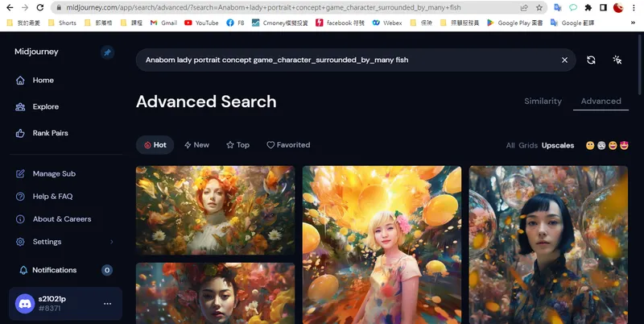Open the Chrome profile avatar
Image resolution: width=644 pixels, height=324 pixels.
618,7
